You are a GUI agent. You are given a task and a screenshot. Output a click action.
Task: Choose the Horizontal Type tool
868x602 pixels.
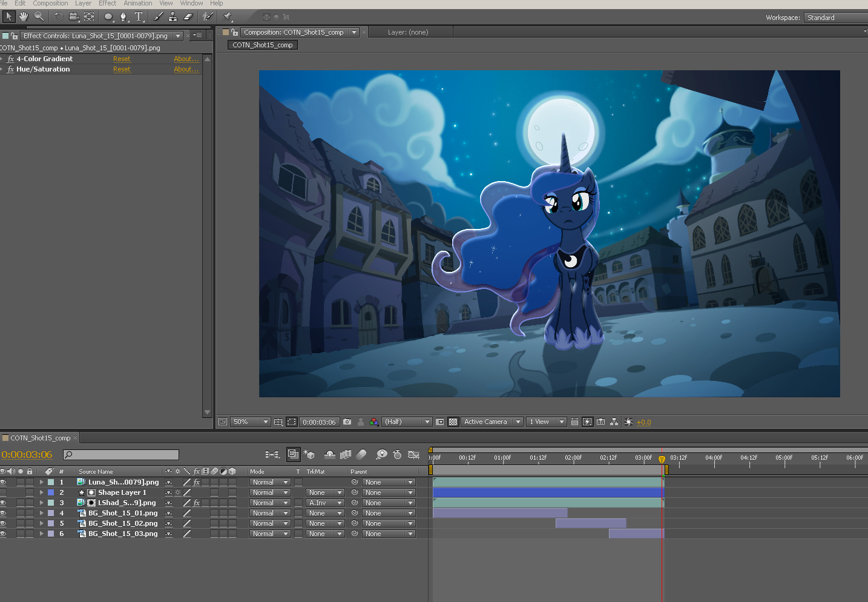139,17
